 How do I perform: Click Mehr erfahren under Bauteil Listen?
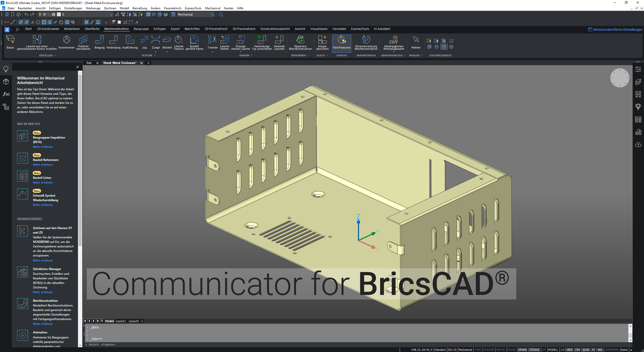[x=43, y=183]
